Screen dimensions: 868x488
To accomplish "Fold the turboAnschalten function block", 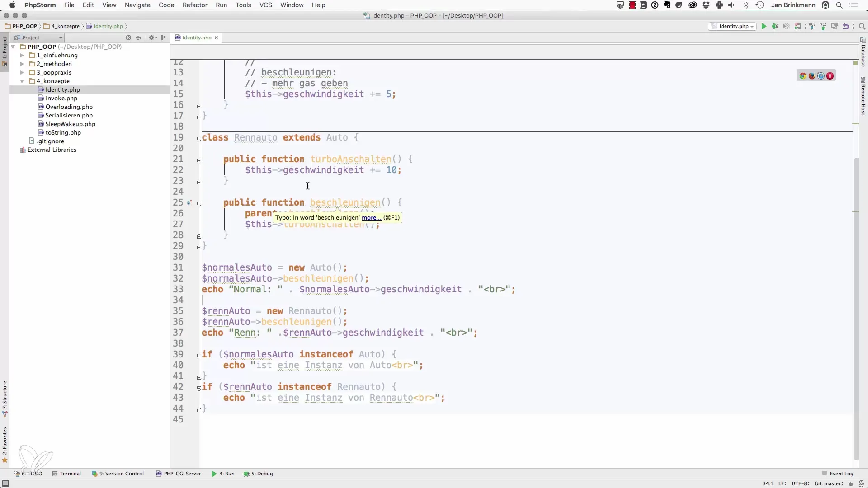I will (199, 160).
